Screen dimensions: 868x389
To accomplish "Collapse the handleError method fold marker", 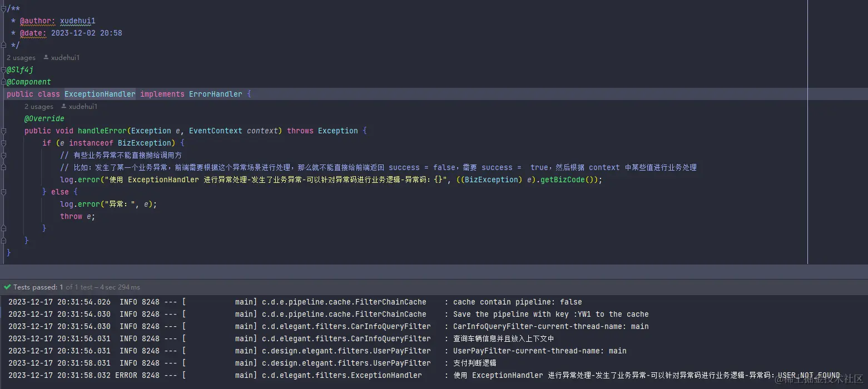I will (3, 131).
